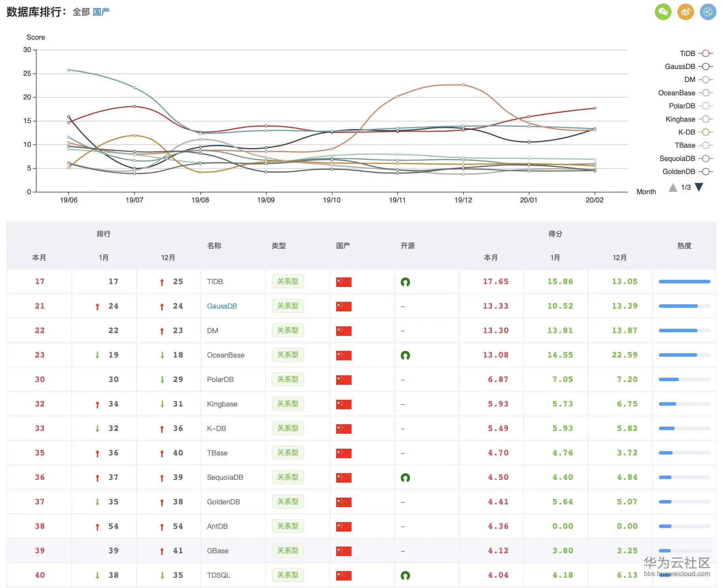Open the SequoiaDB database name

point(225,478)
